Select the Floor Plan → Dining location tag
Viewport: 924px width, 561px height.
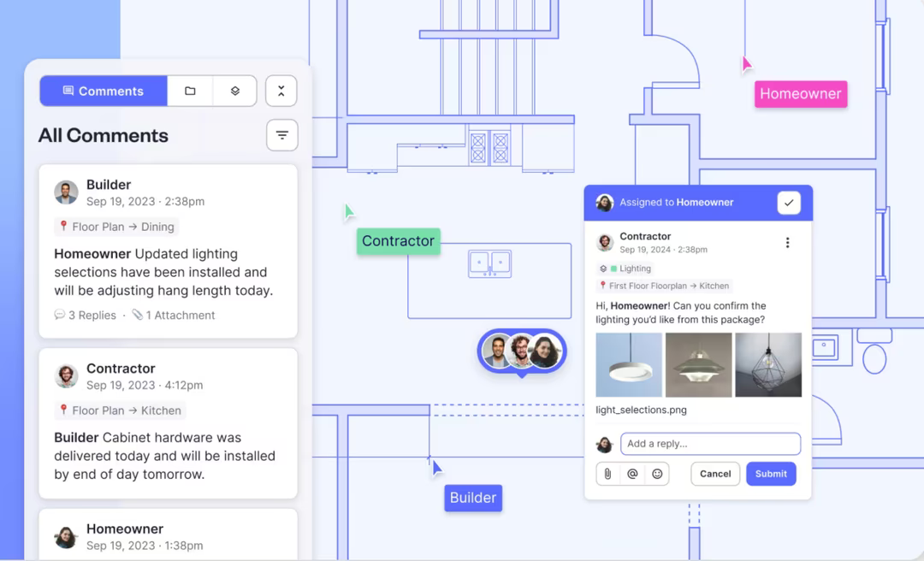tap(116, 227)
